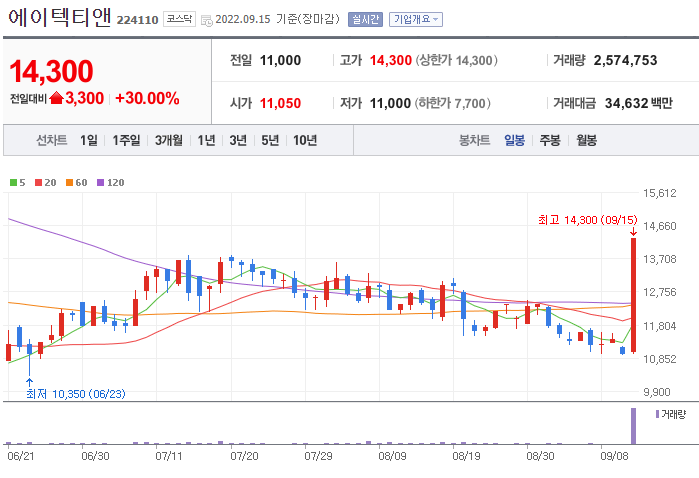Click the 08/19 date axis label
699x478 pixels.
[466, 456]
